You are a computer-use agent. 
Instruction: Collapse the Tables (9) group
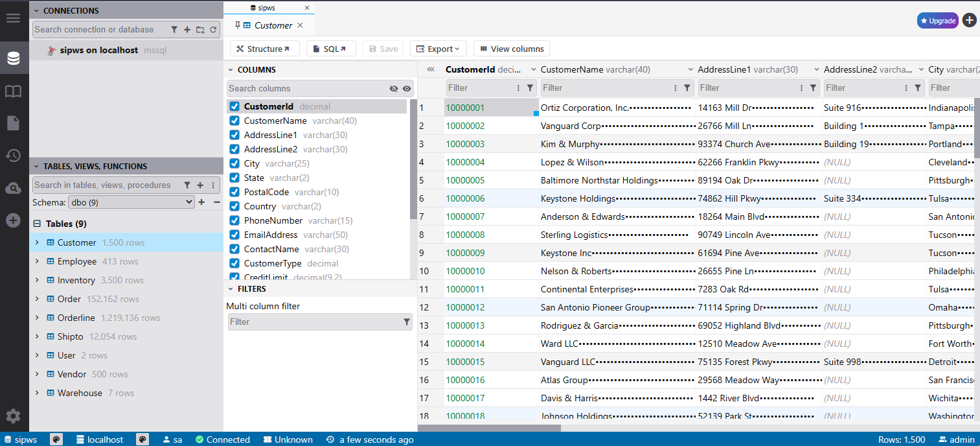[37, 224]
